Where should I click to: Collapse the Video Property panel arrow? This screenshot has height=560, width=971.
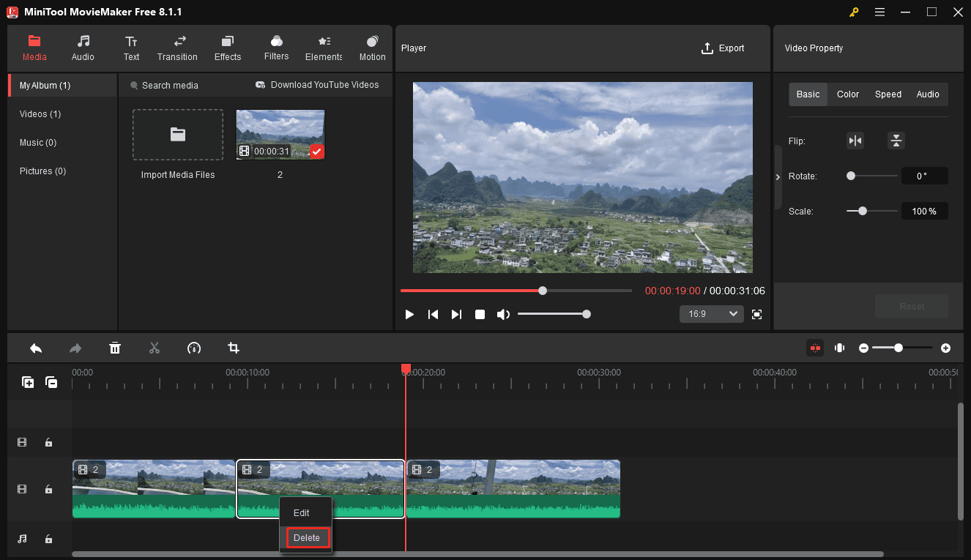778,177
